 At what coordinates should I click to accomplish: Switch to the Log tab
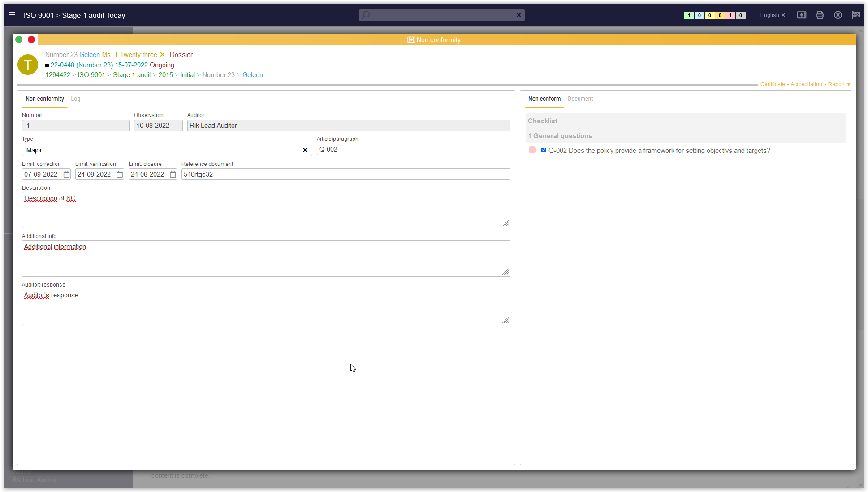[75, 99]
